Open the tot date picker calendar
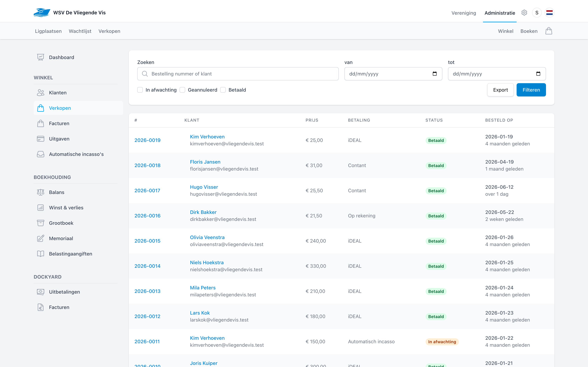The height and width of the screenshot is (367, 588). (538, 74)
